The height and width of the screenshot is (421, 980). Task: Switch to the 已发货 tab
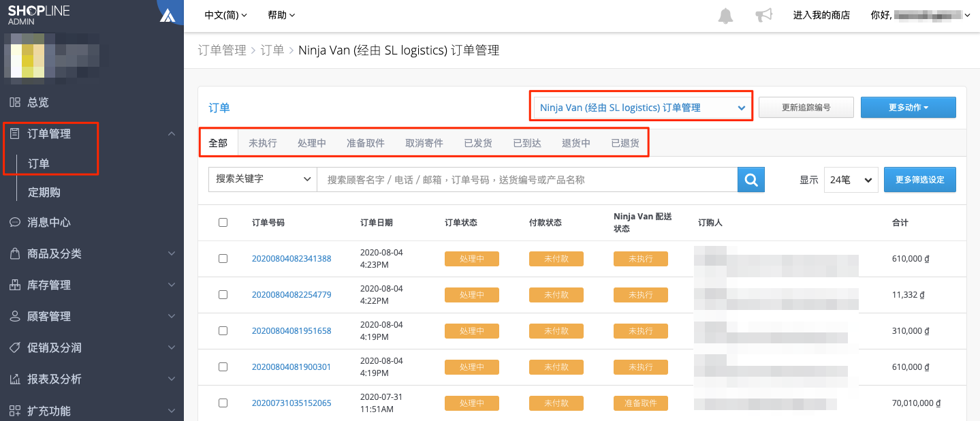(478, 143)
